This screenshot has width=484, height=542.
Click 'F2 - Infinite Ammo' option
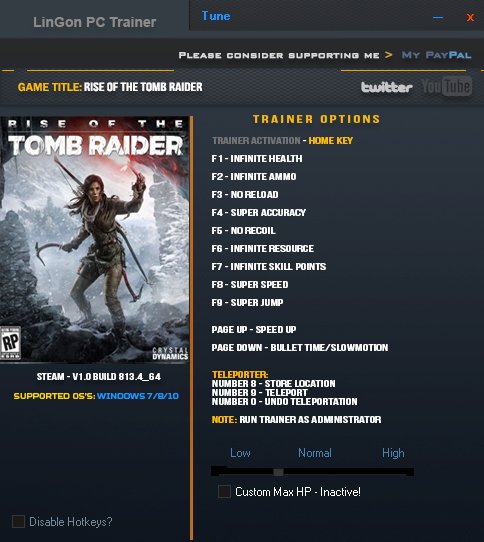pos(254,177)
